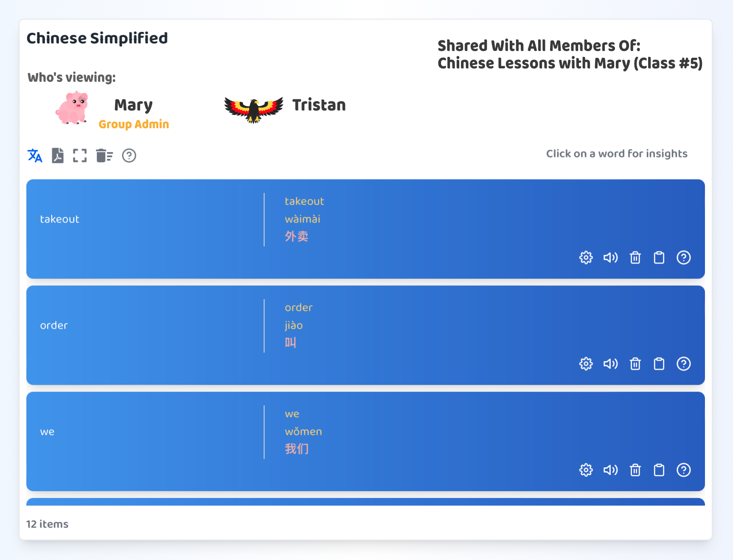Viewport: 733px width, 560px height.
Task: Export the list as PDF
Action: point(58,156)
